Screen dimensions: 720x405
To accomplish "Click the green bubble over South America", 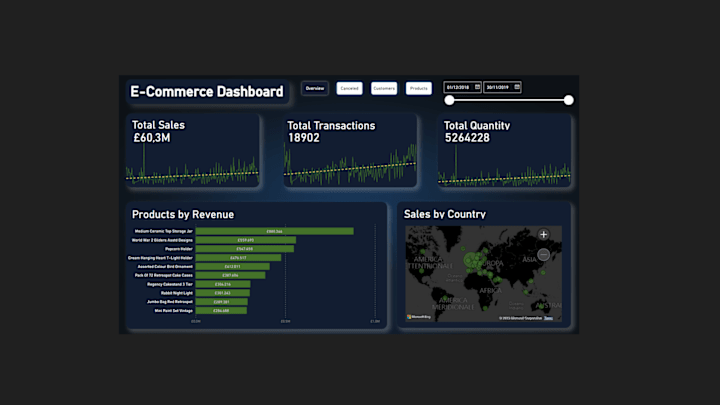I will 445,298.
